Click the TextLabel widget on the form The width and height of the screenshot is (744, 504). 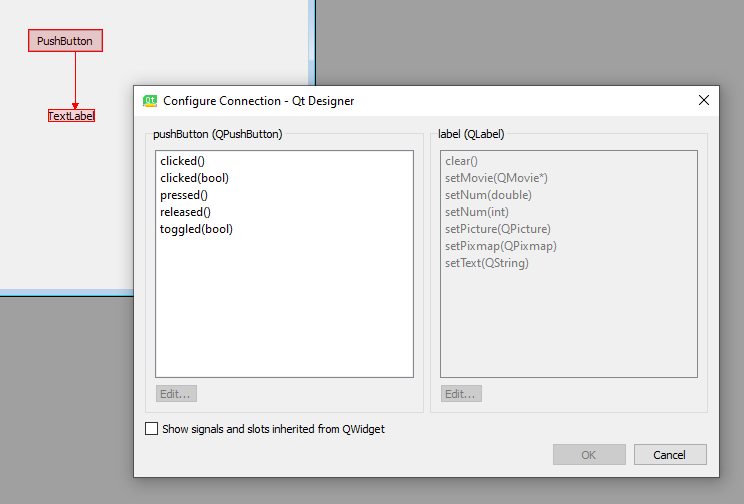coord(71,116)
